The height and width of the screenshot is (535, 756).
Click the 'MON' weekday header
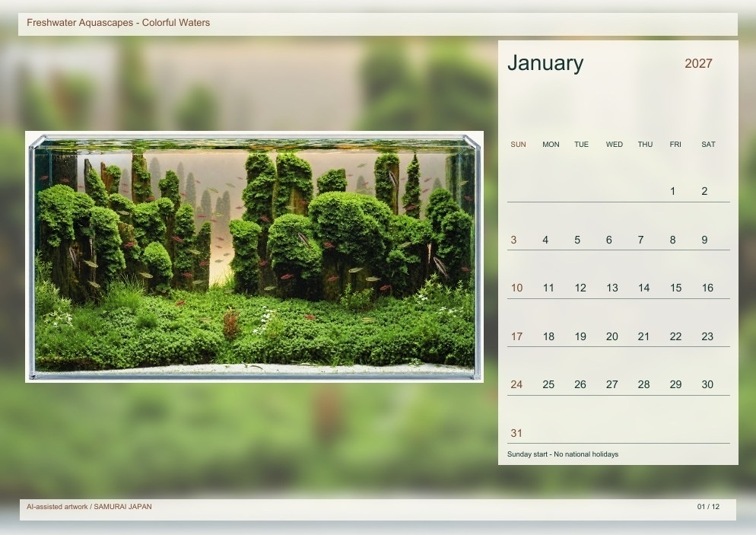551,145
